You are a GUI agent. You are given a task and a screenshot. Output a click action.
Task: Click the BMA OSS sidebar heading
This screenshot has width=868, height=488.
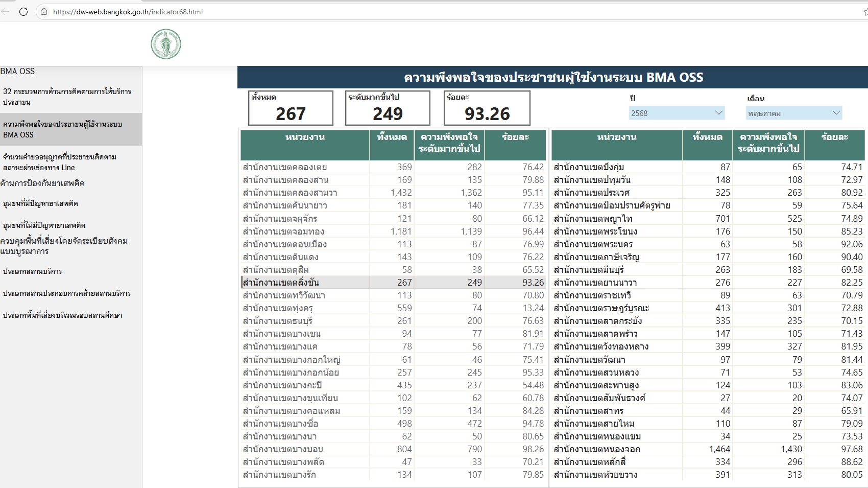(x=18, y=72)
